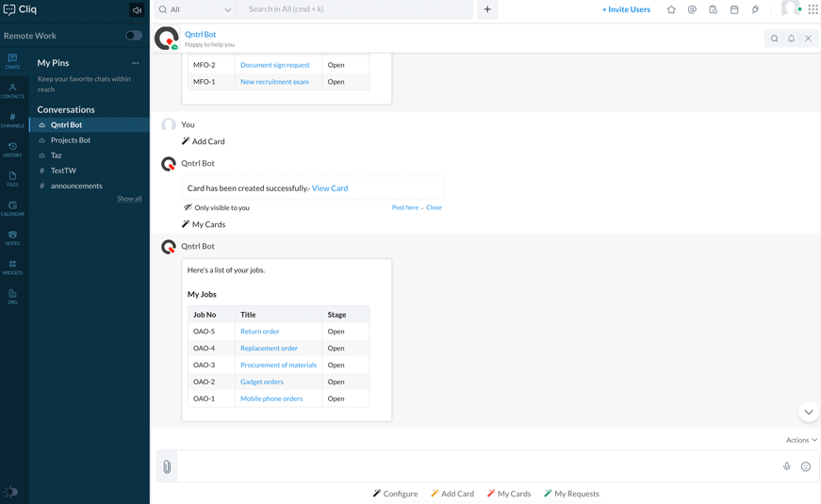Click the Qntrl Bot header avatar
The width and height of the screenshot is (821, 504).
tap(167, 39)
